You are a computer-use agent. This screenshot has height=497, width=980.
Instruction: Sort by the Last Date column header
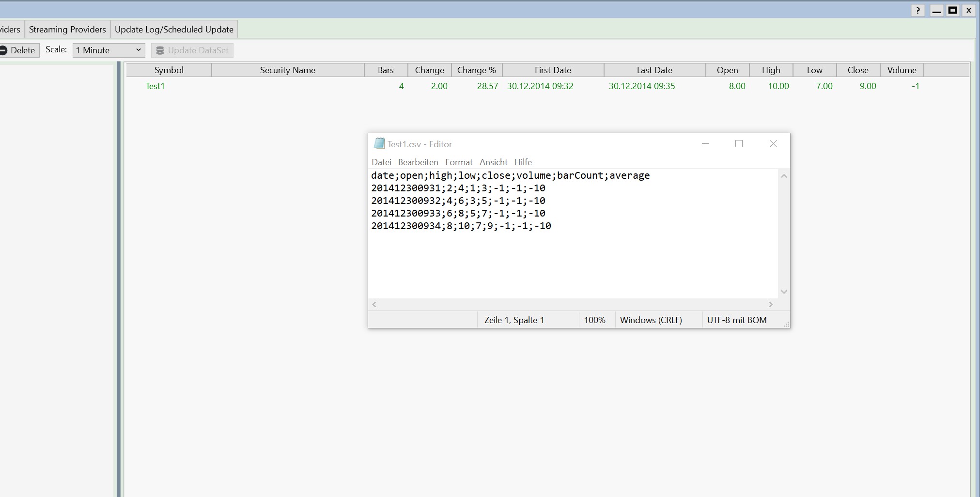[x=654, y=70]
